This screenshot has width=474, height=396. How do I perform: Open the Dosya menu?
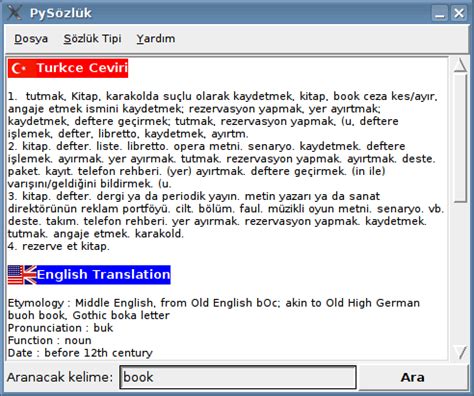click(31, 39)
